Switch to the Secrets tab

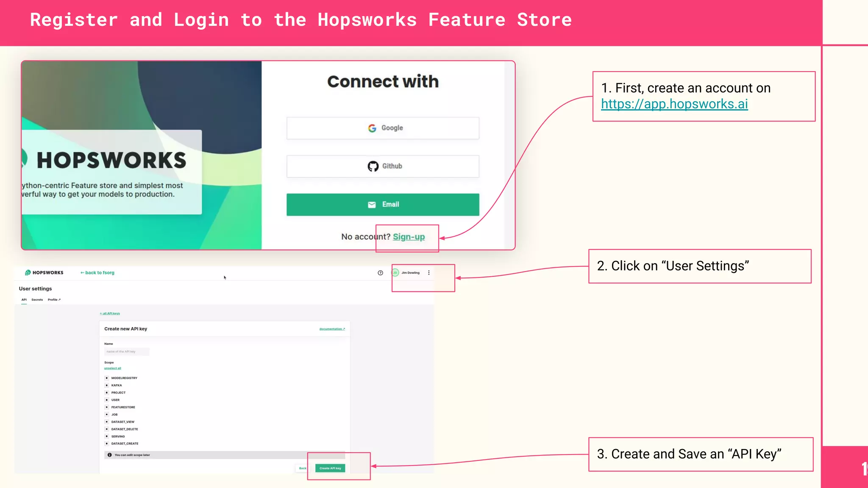[37, 299]
